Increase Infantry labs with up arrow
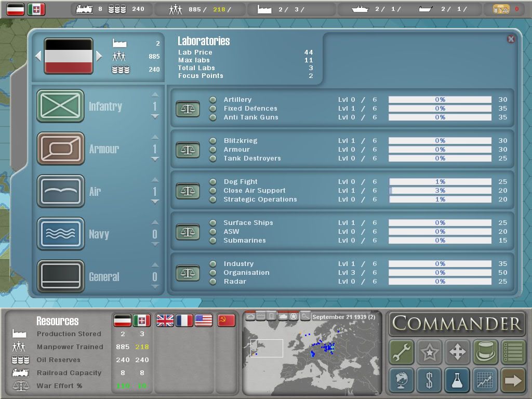This screenshot has width=532, height=399. coord(155,95)
